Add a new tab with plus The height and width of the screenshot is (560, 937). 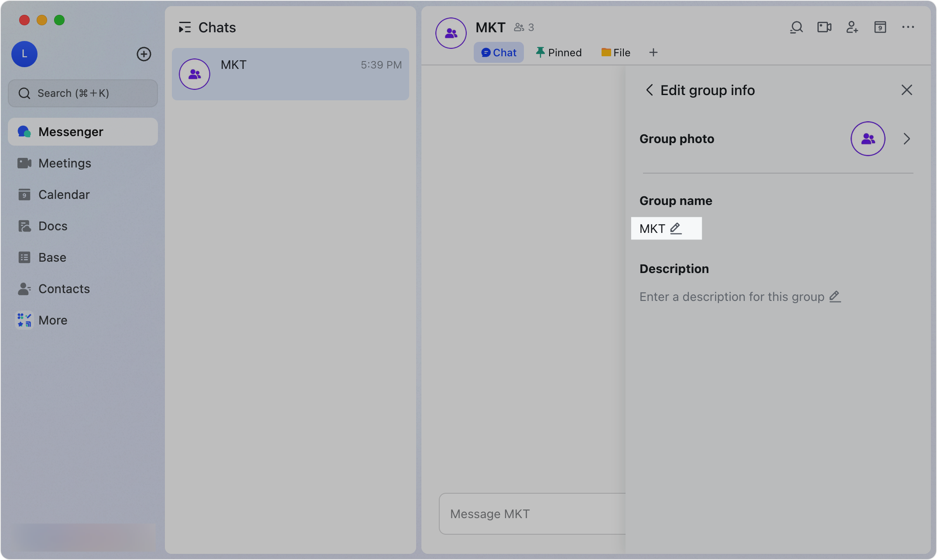[x=653, y=52]
